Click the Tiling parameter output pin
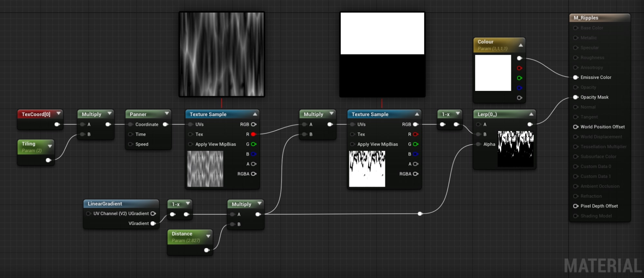The image size is (644, 278). [x=48, y=160]
